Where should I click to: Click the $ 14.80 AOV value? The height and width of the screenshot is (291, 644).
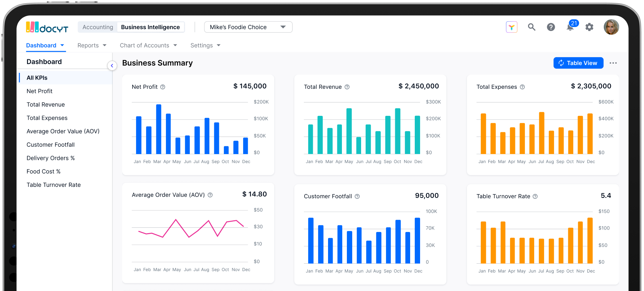pos(254,194)
